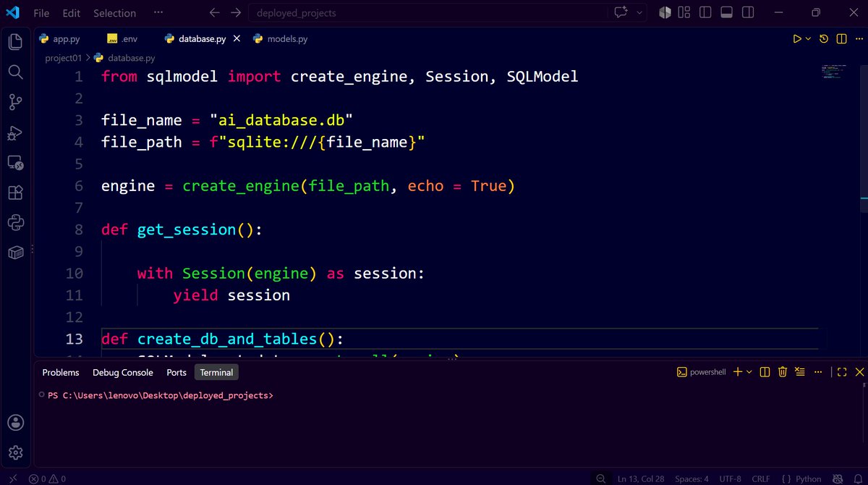This screenshot has height=485, width=868.
Task: Open the Explorer view in activity bar
Action: 15,42
